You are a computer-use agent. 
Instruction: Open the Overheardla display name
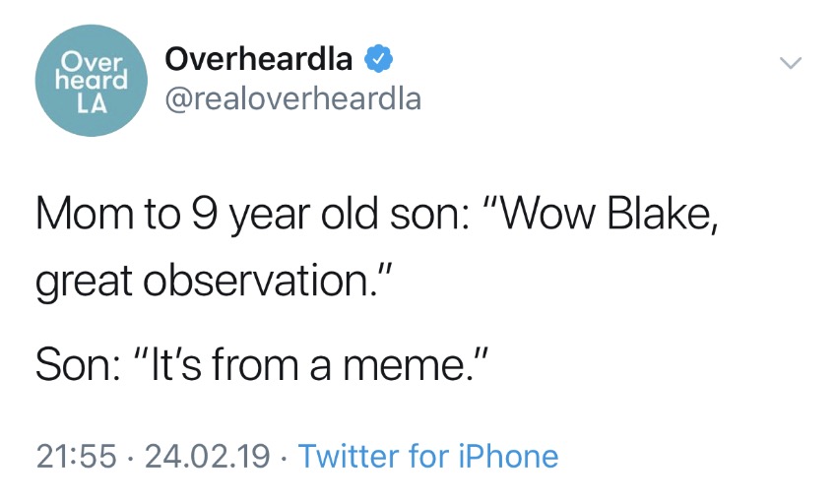[259, 58]
